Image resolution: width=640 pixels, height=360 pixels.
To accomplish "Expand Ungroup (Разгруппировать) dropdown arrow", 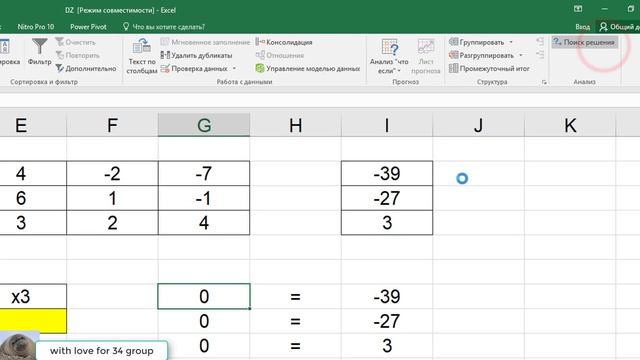I will pyautogui.click(x=520, y=55).
